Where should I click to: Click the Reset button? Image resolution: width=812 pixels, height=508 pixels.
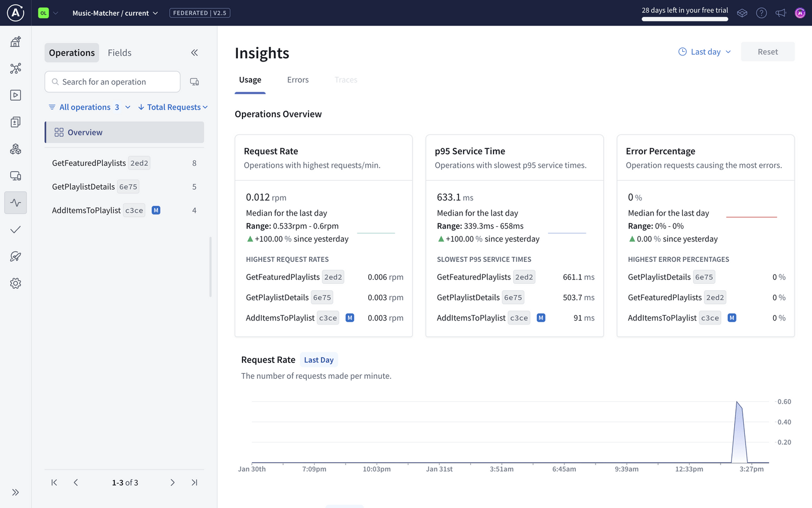[767, 51]
